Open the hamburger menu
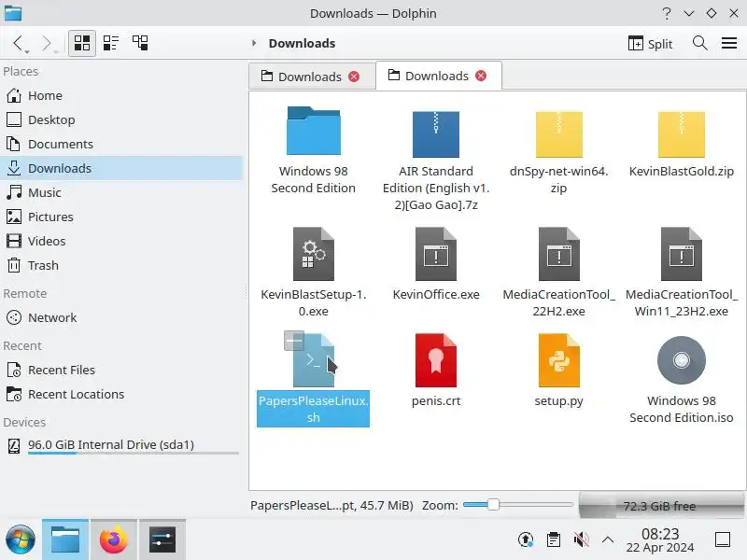 [x=729, y=43]
